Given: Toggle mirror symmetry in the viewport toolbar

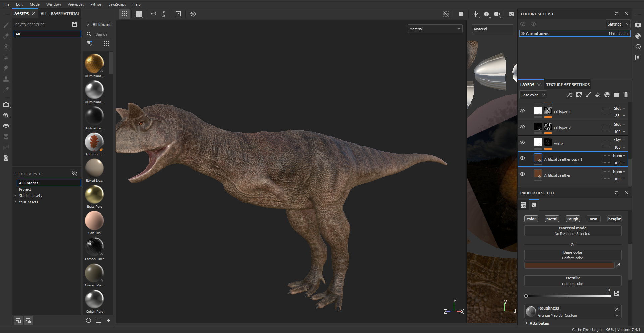Looking at the screenshot, I should (x=153, y=14).
